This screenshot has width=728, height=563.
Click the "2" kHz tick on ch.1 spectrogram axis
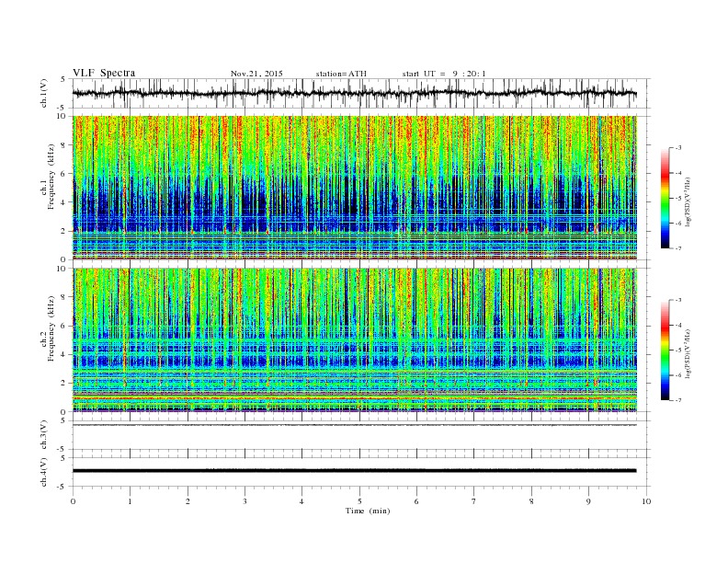(x=63, y=231)
